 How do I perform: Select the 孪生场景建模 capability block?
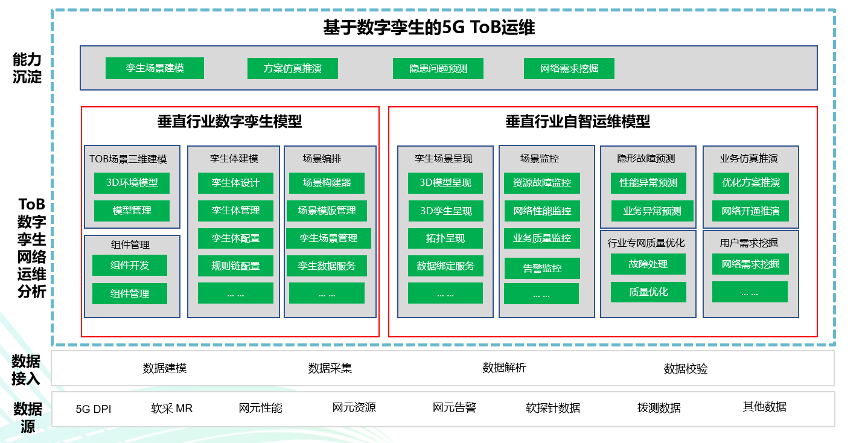[x=155, y=68]
